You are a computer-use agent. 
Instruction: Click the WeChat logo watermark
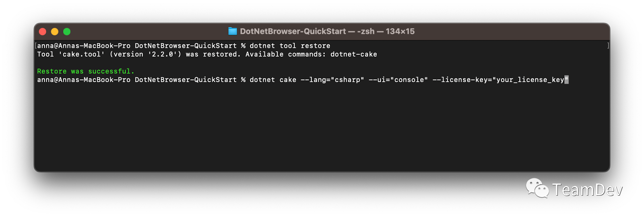pos(537,188)
